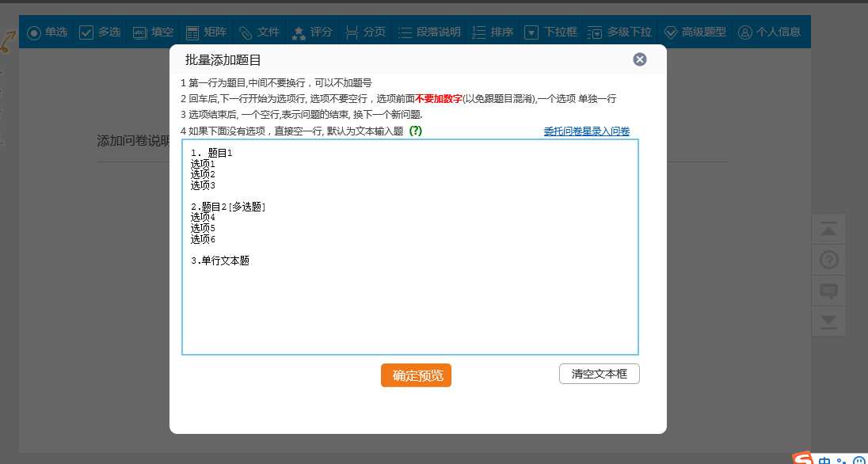This screenshot has height=464, width=868.
Task: Click the line '选项5' in text area
Action: (203, 228)
